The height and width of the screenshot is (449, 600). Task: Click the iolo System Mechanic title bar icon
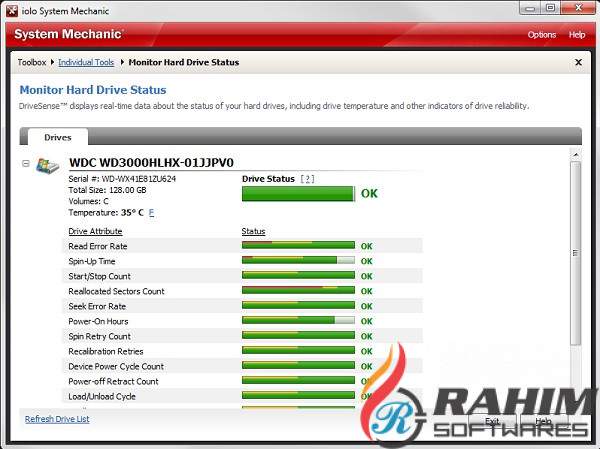(9, 9)
